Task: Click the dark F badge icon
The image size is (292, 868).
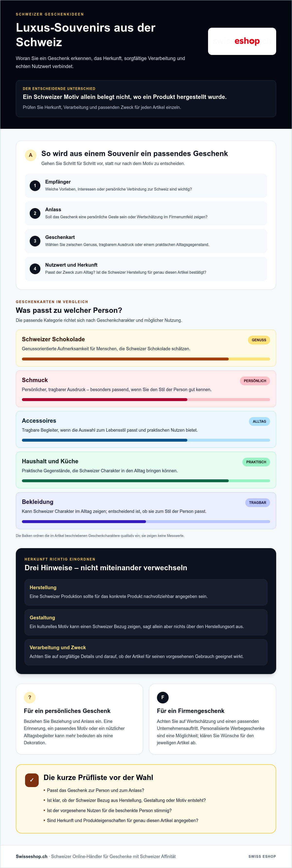Action: (163, 698)
